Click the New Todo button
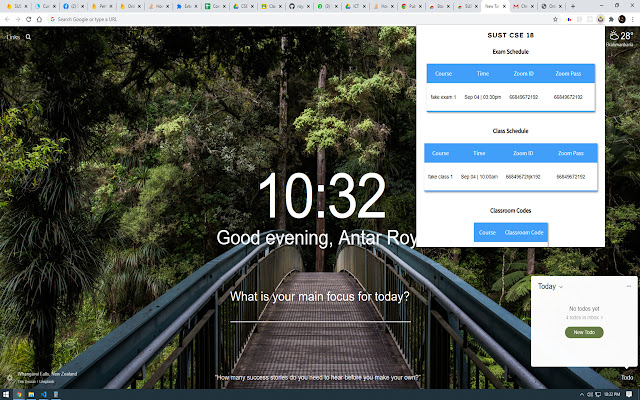This screenshot has height=400, width=640. coord(584,332)
